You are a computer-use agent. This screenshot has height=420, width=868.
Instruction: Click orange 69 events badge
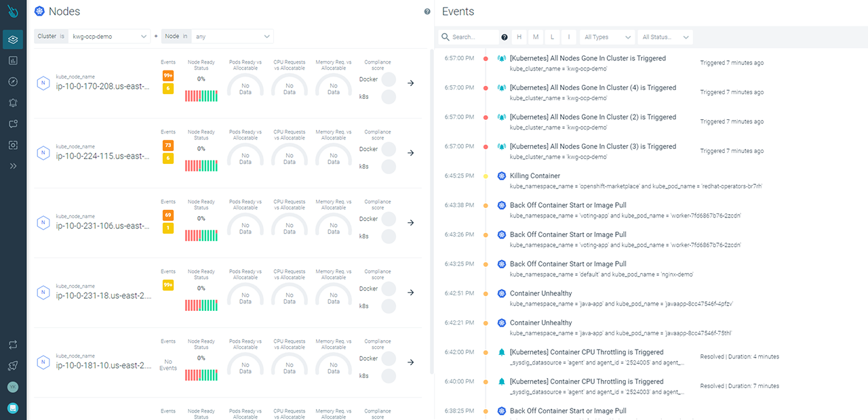click(168, 215)
